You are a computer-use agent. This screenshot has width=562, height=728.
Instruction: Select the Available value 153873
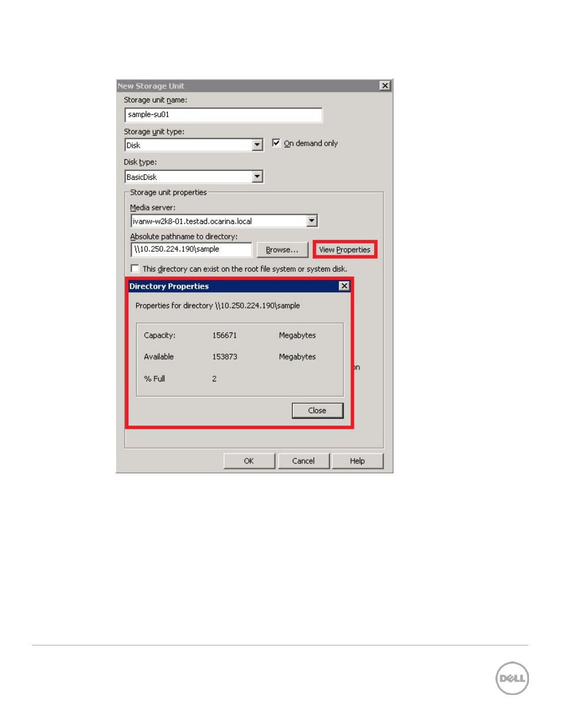click(224, 357)
